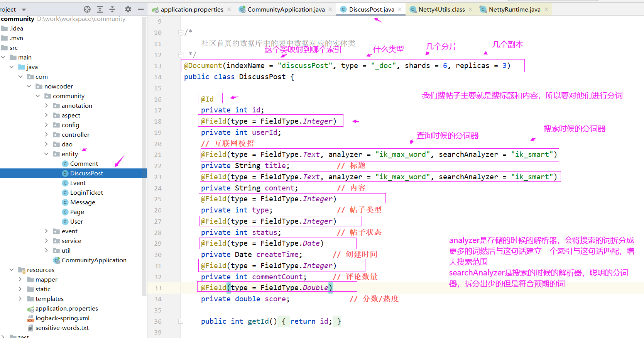Screen dimensions: 644x338
Task: Click the createTime field name
Action: (277, 254)
